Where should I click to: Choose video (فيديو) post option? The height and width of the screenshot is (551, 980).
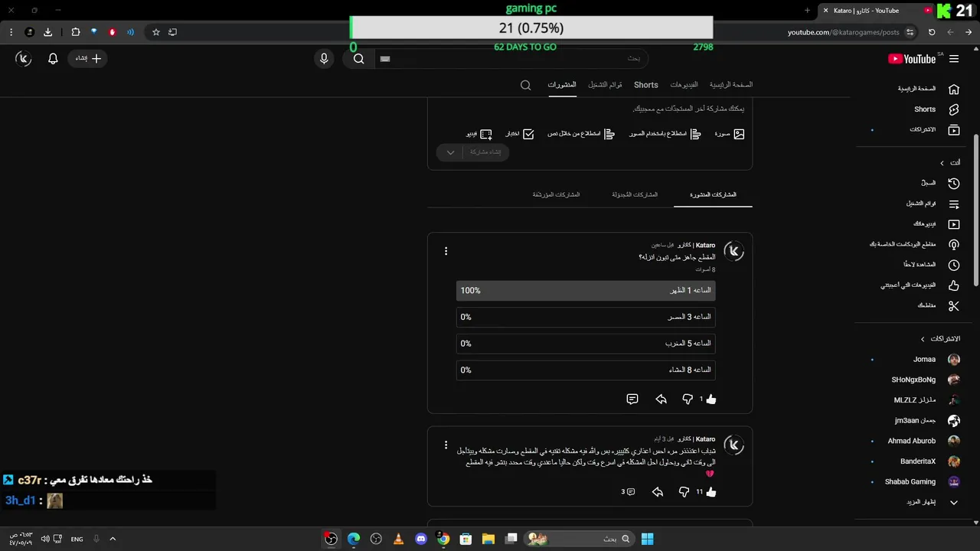click(x=479, y=134)
